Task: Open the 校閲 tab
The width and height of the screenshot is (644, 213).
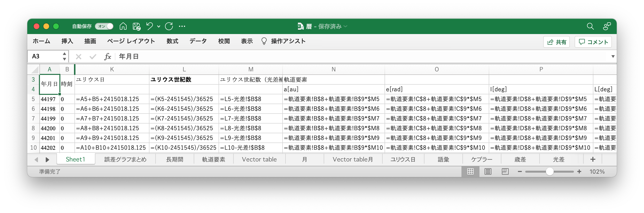Action: pos(224,41)
